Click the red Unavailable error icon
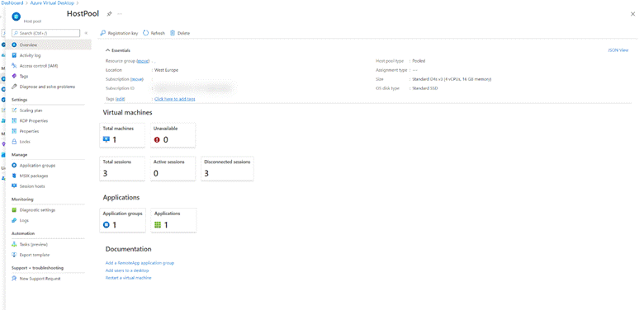Viewport: 644px width, 310px height. click(x=157, y=140)
